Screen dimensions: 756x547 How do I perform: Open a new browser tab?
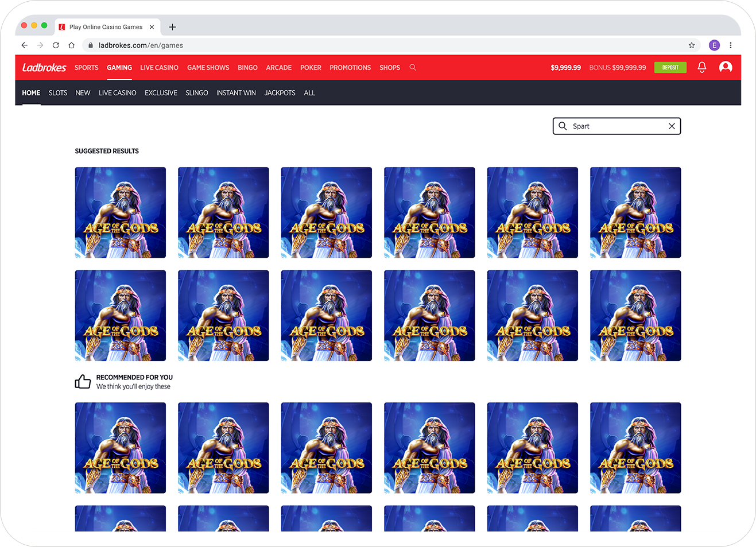172,27
